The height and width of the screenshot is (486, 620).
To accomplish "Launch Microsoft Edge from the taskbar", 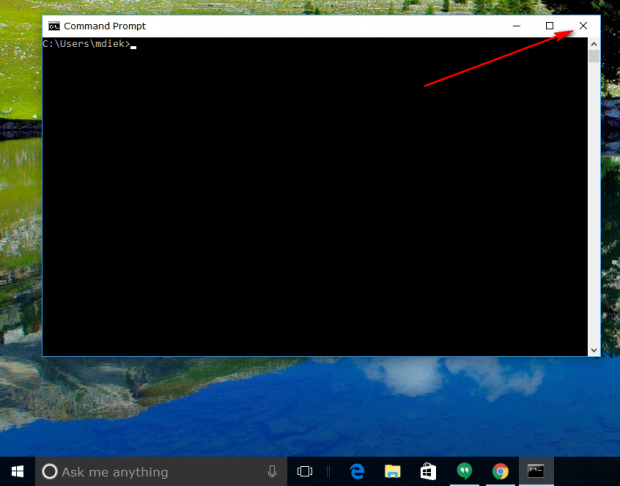I will coord(357,471).
